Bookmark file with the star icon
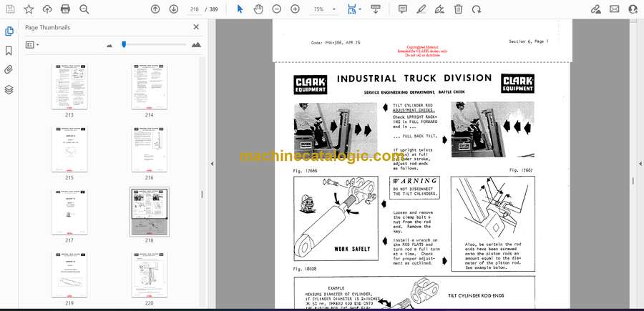Viewport: 644px width, 311px height. pos(29,9)
